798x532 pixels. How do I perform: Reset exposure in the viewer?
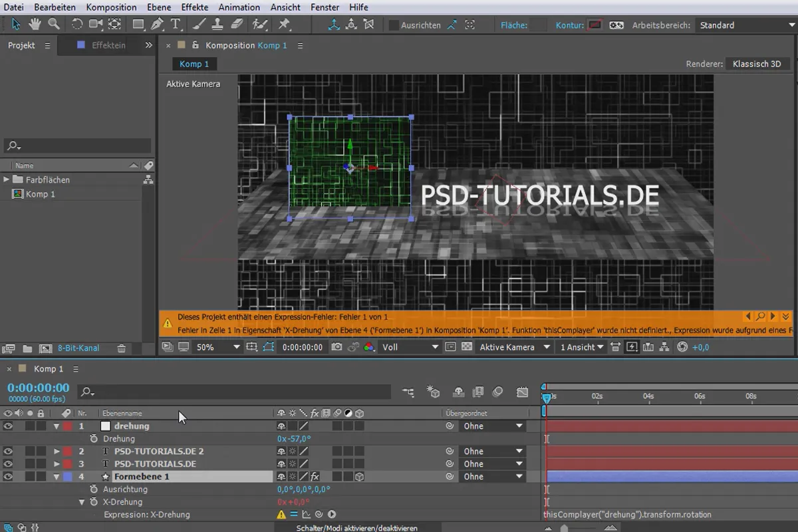coord(682,347)
